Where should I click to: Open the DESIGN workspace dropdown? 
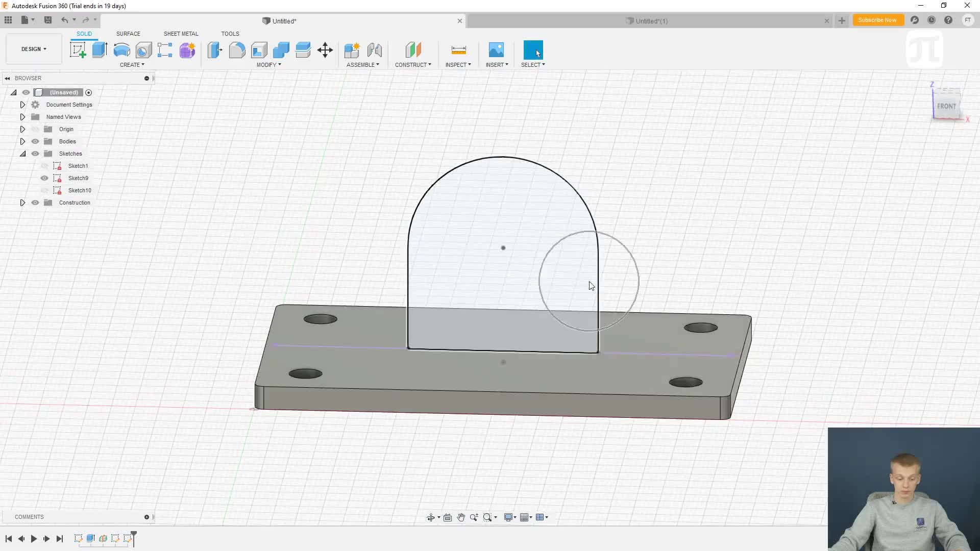point(34,49)
